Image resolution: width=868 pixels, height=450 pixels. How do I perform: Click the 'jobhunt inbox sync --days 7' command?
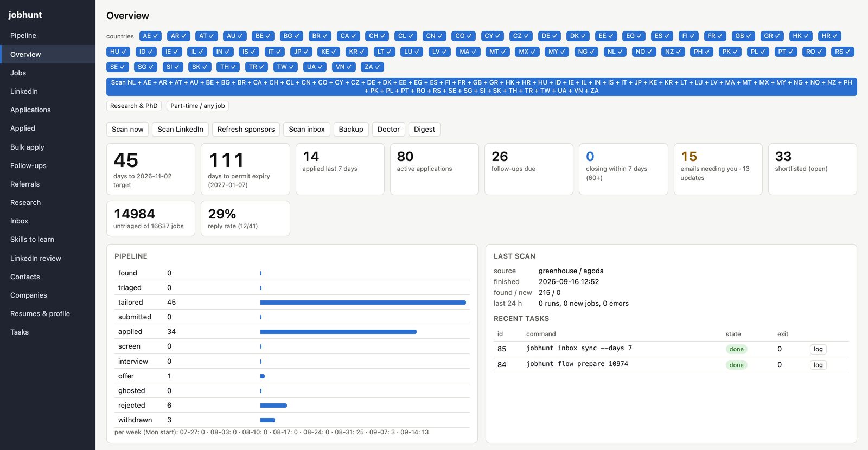579,348
